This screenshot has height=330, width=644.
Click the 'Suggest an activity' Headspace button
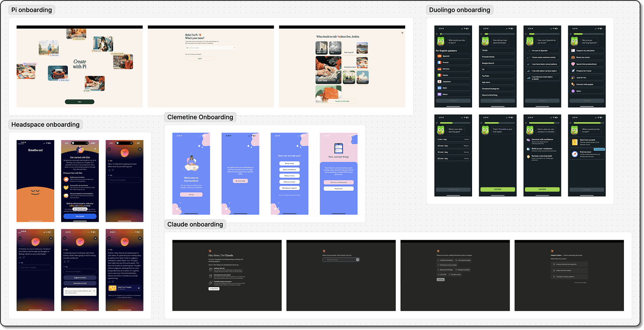pyautogui.click(x=80, y=277)
